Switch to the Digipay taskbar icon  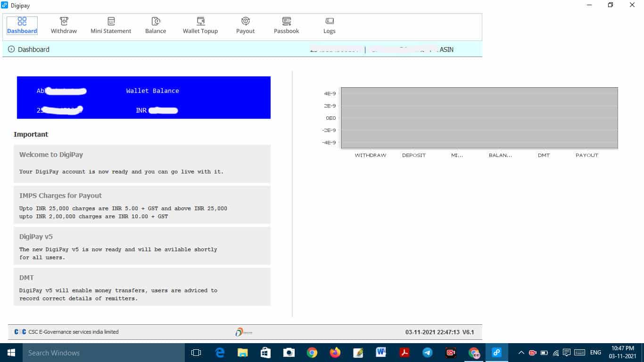(496, 353)
